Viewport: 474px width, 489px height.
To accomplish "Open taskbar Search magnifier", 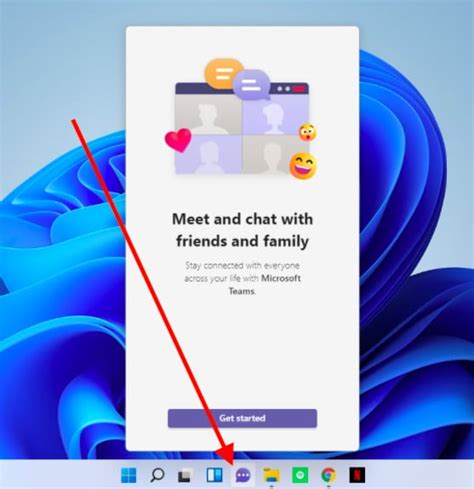I will 157,475.
